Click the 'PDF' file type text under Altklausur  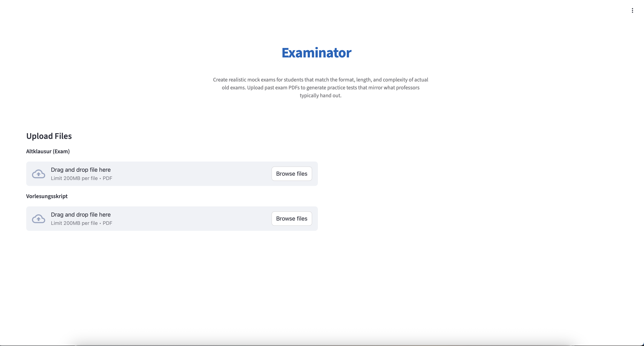point(107,178)
